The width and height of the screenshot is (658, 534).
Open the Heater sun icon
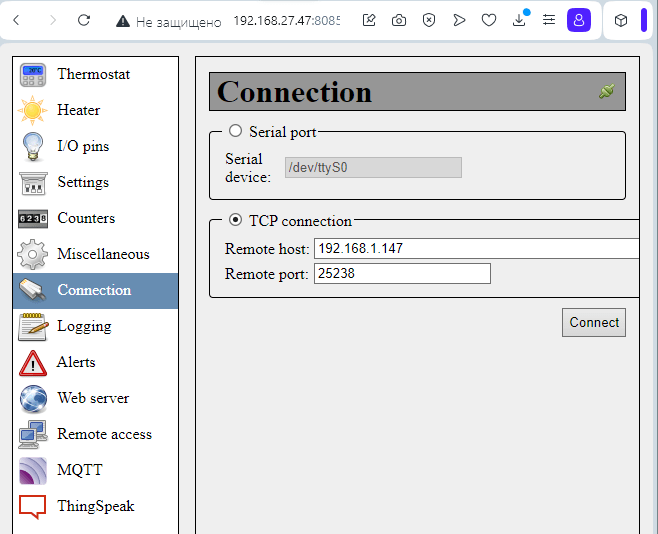click(x=33, y=110)
